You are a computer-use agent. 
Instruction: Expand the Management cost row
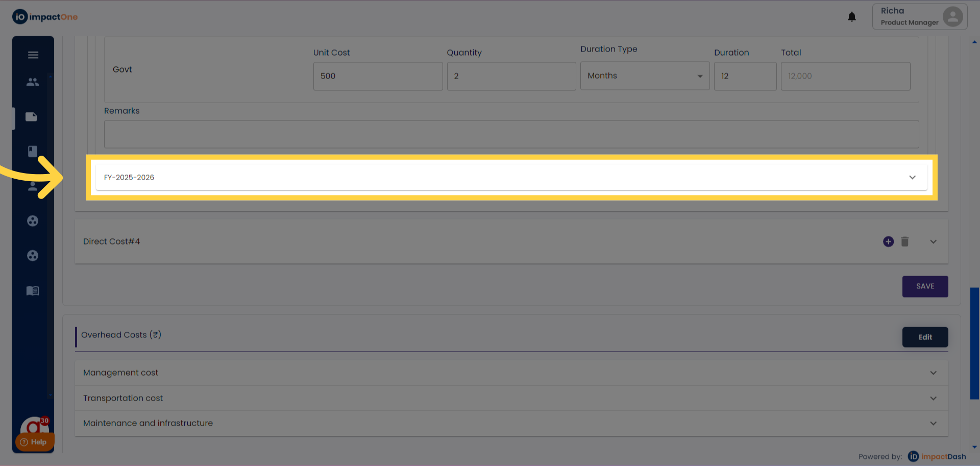point(933,373)
